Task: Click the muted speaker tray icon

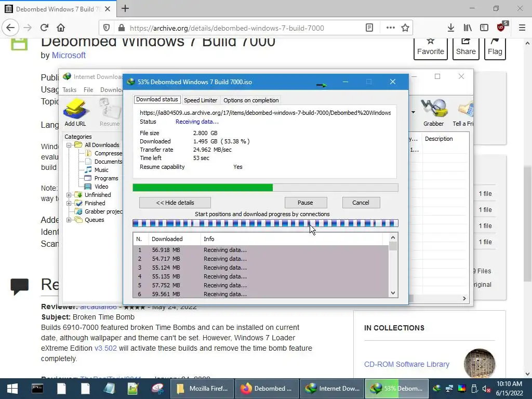Action: click(x=486, y=389)
